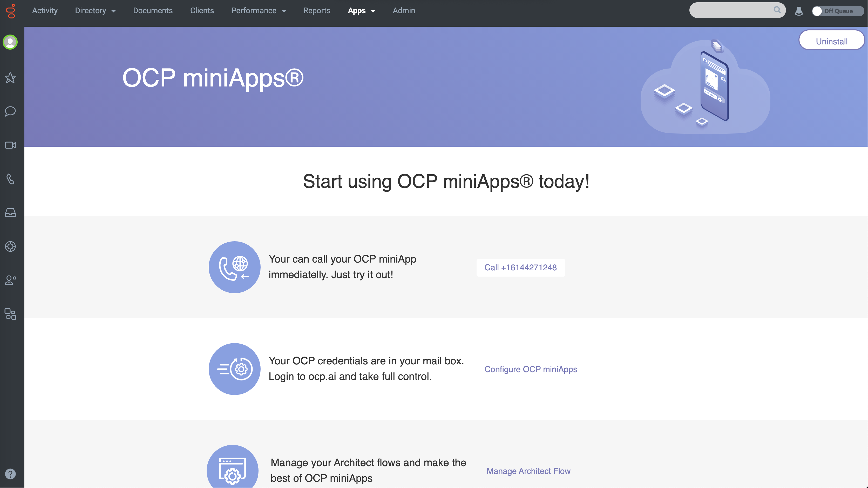This screenshot has height=488, width=868.
Task: Open the Help question mark icon
Action: point(10,474)
